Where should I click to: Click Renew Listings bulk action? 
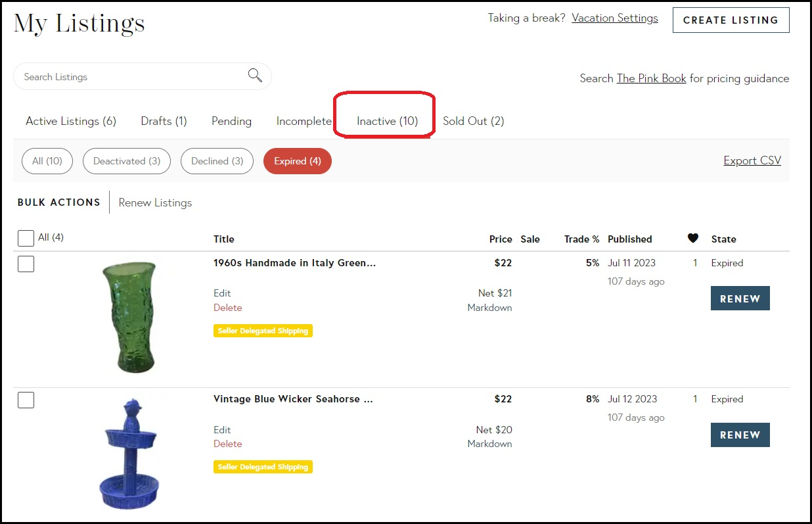pos(155,202)
